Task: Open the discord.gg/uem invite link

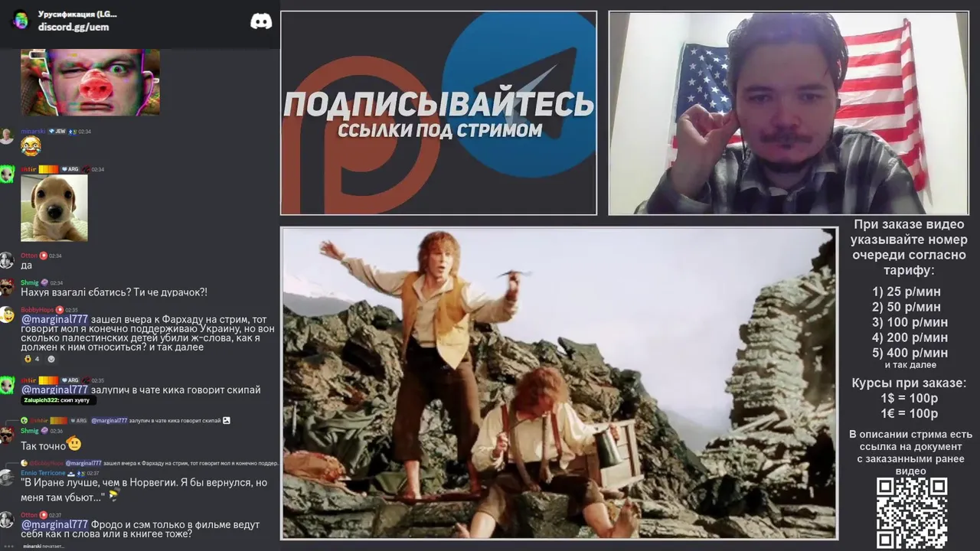Action: click(73, 27)
